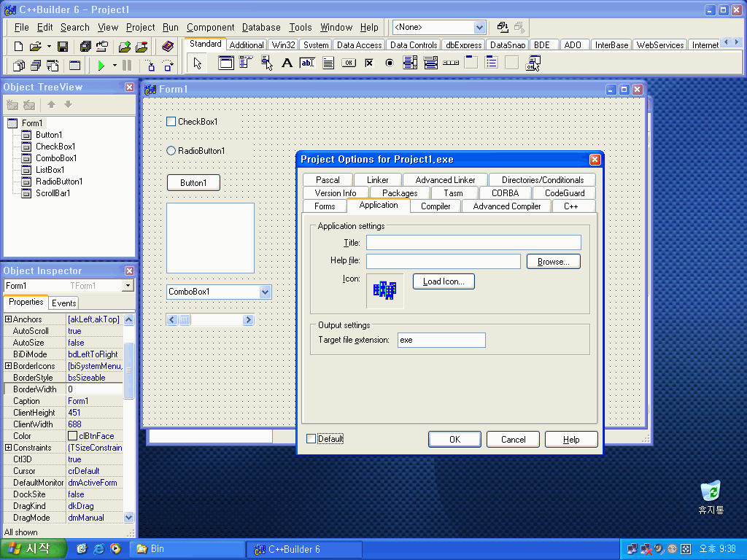
Task: Open the ComboBox1 dropdown on Form1
Action: coord(265,292)
